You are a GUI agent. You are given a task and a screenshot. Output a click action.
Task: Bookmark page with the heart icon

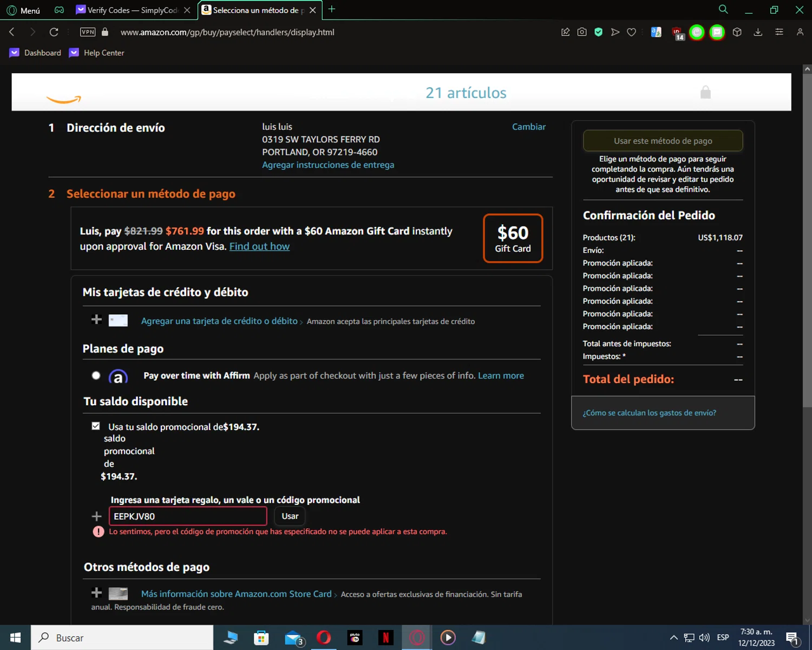631,32
